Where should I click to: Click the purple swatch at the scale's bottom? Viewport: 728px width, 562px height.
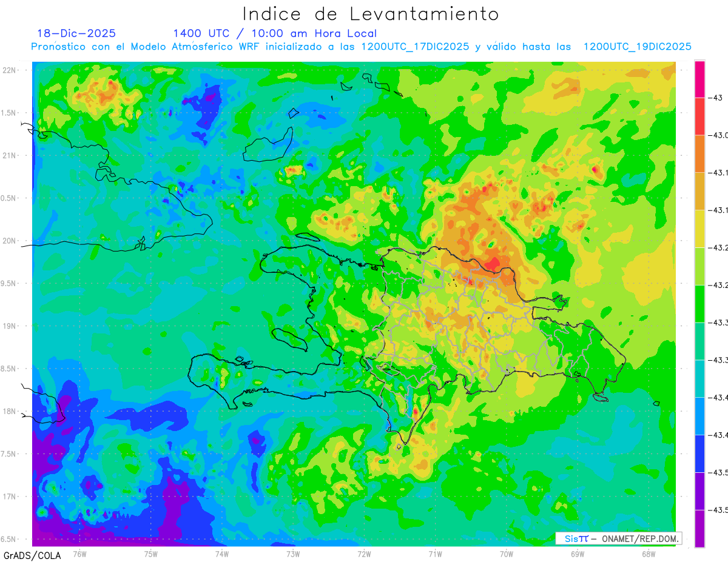699,529
